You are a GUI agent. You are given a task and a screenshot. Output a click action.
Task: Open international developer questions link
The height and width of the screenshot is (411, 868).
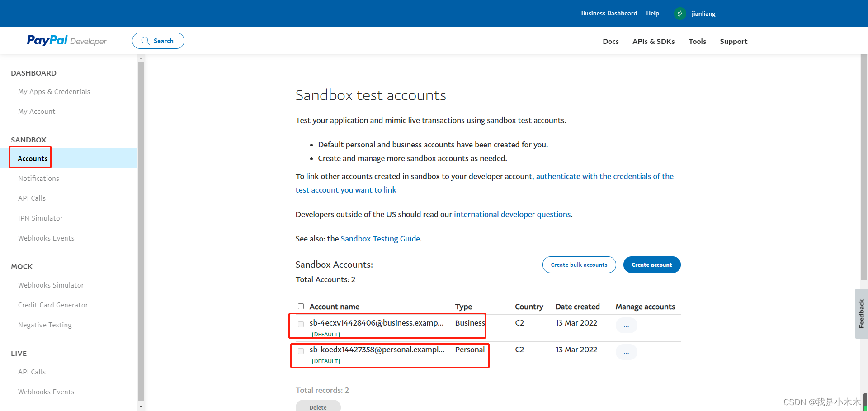[x=512, y=214]
